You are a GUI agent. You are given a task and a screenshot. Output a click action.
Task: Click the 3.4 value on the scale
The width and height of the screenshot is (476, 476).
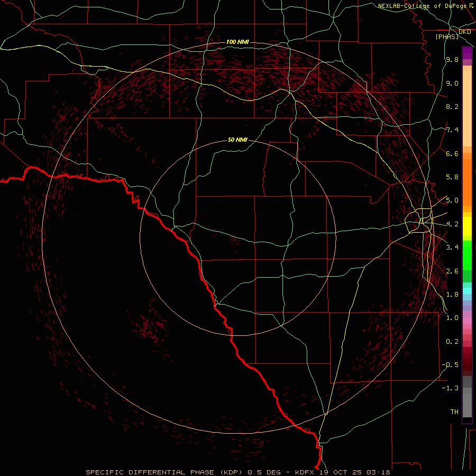tap(452, 248)
